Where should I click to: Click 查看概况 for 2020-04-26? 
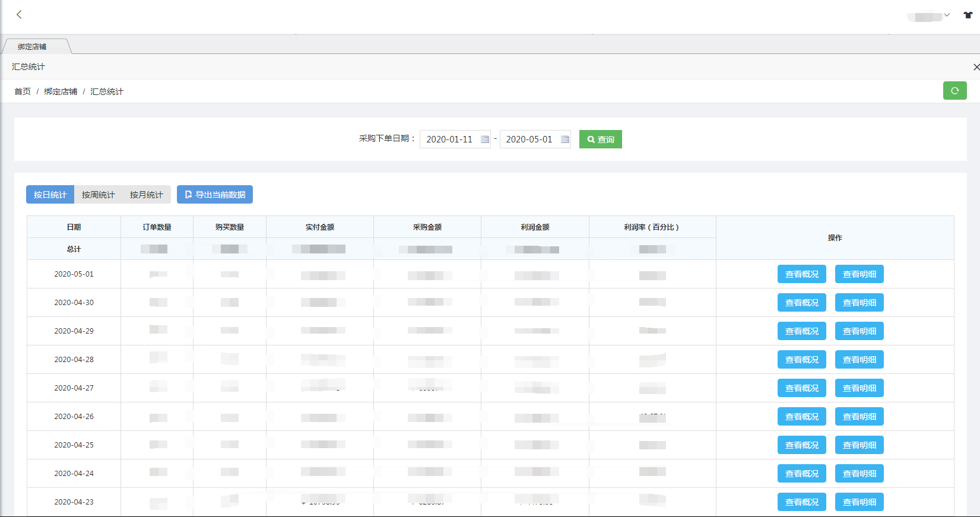(802, 417)
